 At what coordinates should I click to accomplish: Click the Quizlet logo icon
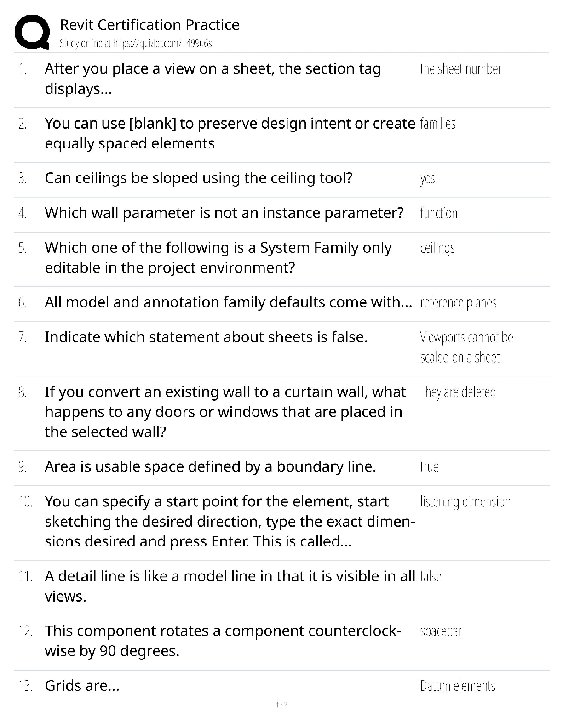point(32,32)
